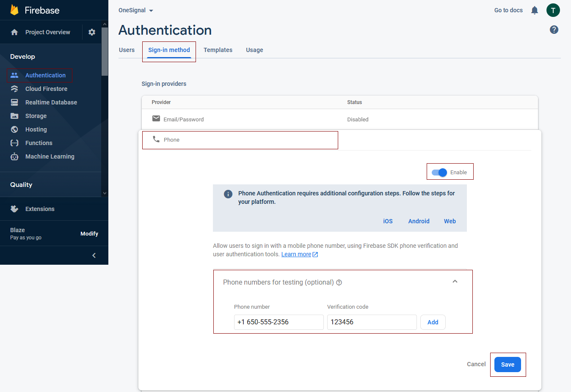This screenshot has width=571, height=392.
Task: Collapse the phone numbers for testing section
Action: pos(455,282)
